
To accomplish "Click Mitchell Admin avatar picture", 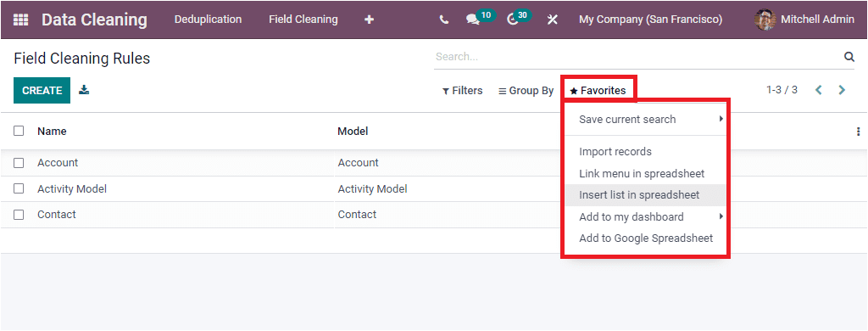I will [x=765, y=20].
